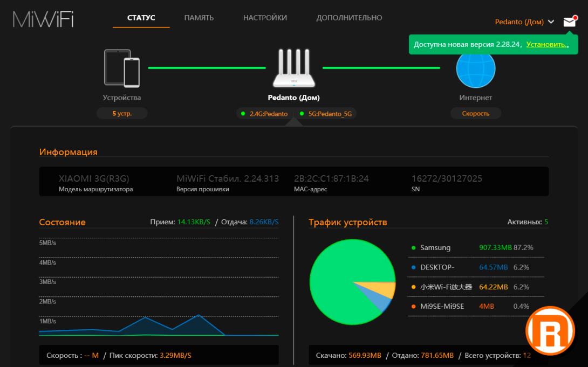Click the DESKTOP- device row
Viewport: 588px width, 367px height.
(475, 267)
